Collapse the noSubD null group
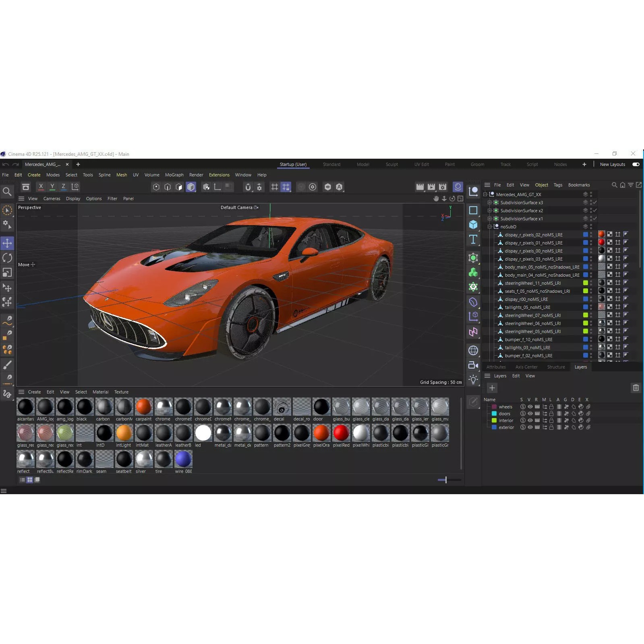Image resolution: width=644 pixels, height=644 pixels. [x=489, y=227]
